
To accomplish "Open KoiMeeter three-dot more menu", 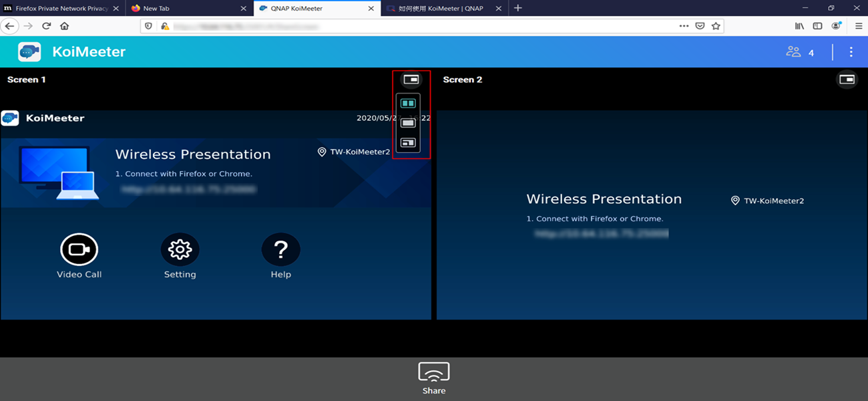I will point(851,52).
